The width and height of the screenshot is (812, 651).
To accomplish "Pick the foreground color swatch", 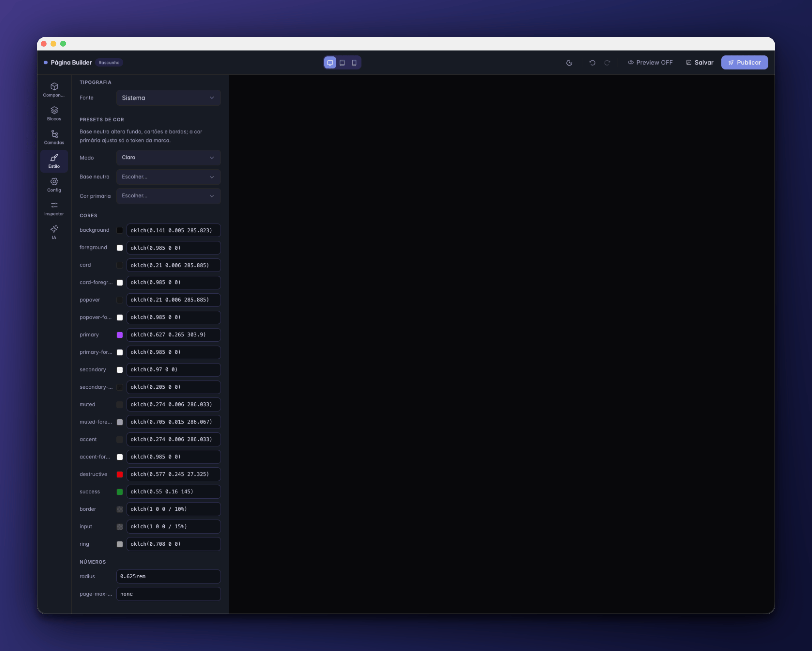I will [x=120, y=248].
